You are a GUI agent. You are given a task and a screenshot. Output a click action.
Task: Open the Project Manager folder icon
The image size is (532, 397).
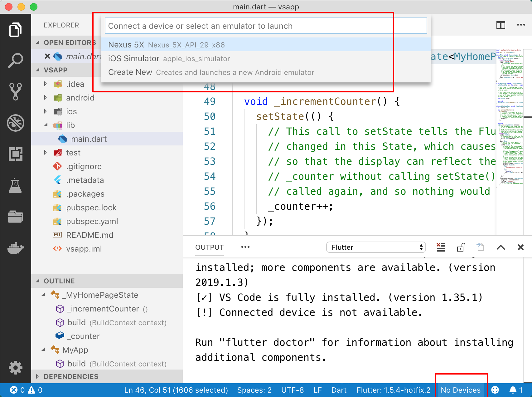tap(15, 217)
